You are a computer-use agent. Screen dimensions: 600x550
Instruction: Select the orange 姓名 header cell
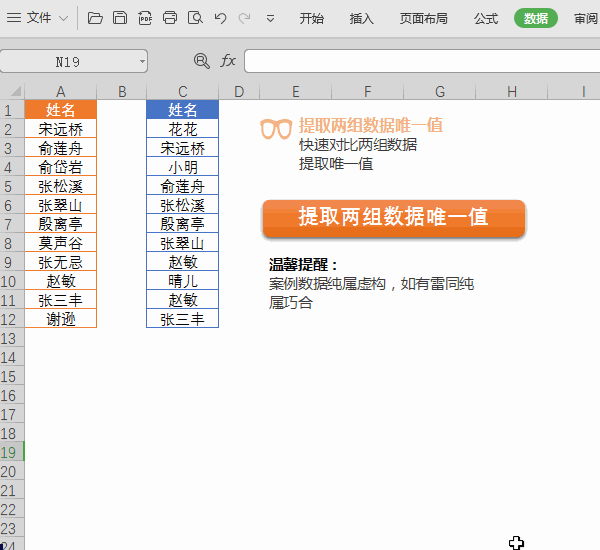(60, 110)
